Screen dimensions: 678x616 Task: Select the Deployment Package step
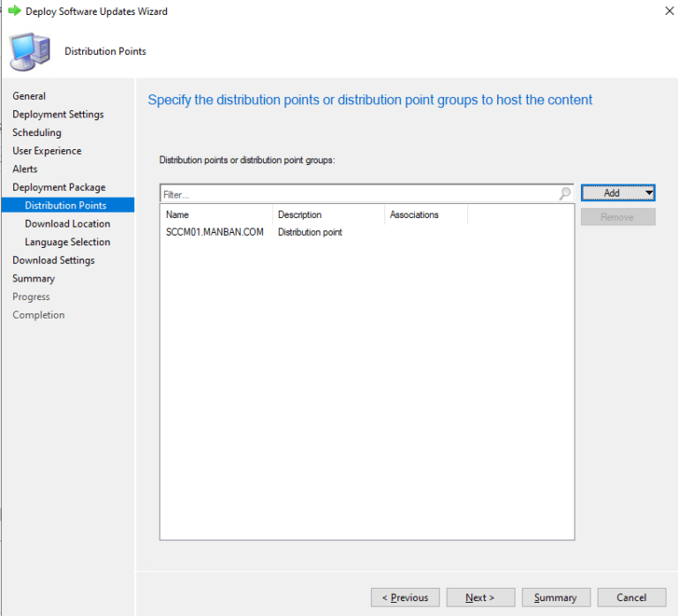(x=59, y=187)
